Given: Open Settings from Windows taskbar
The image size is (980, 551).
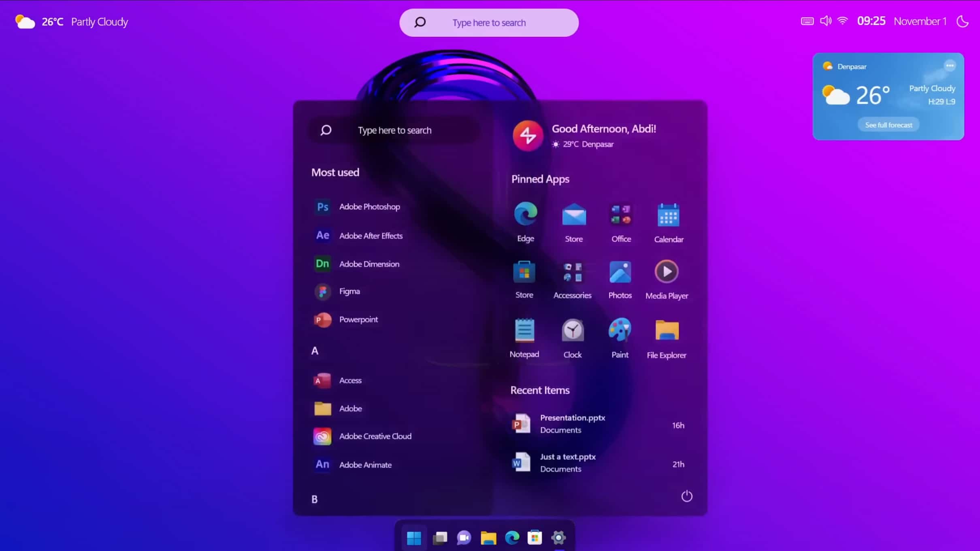Looking at the screenshot, I should pyautogui.click(x=559, y=538).
